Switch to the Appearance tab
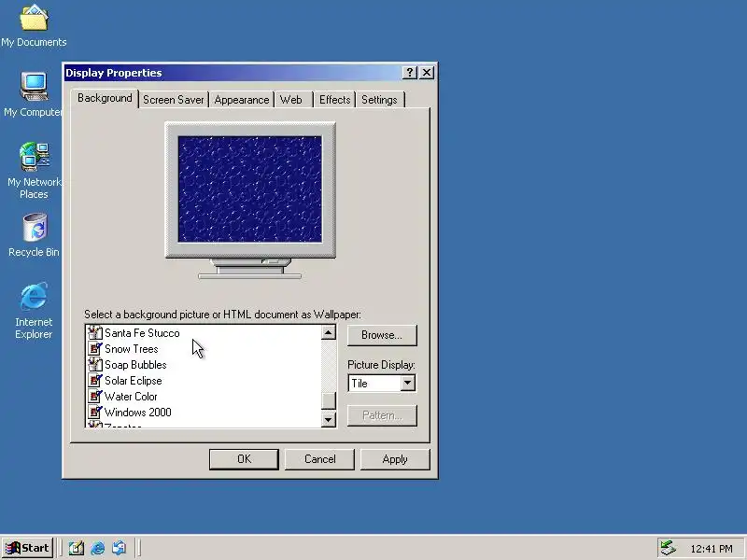Screen dimensions: 747x560 tap(242, 100)
